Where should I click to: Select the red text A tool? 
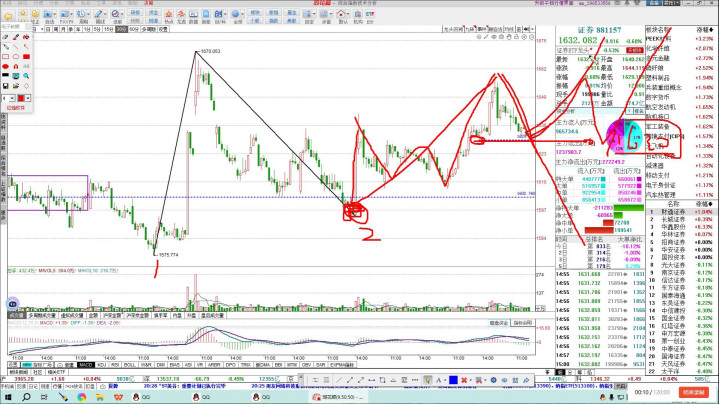tap(16, 66)
